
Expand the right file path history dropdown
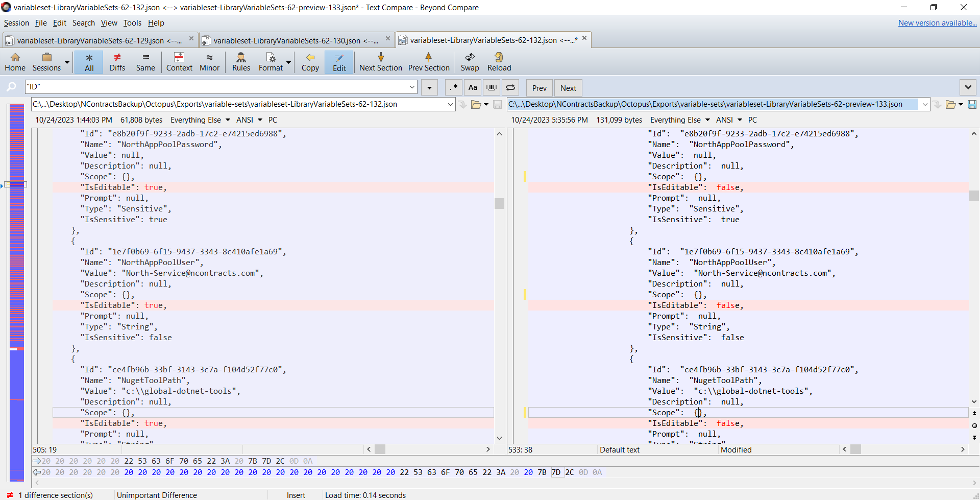tap(925, 104)
